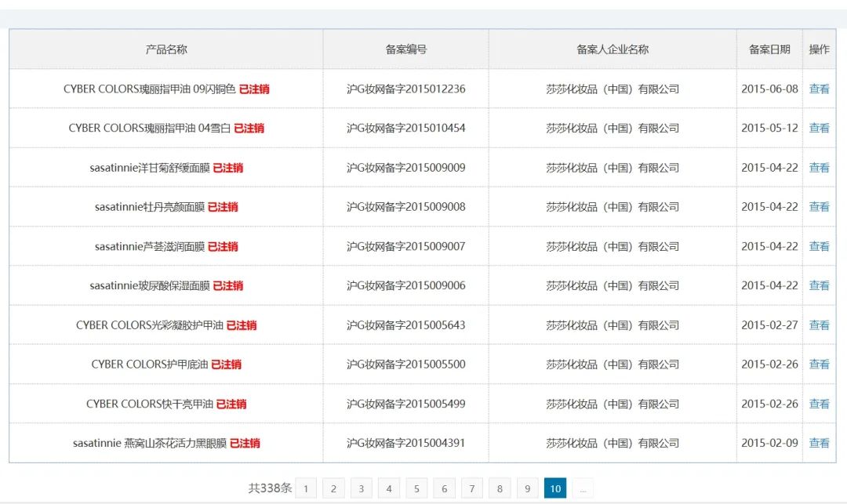Click the 产品名称 column header
Viewport: 847px width, 504px height.
(x=166, y=49)
